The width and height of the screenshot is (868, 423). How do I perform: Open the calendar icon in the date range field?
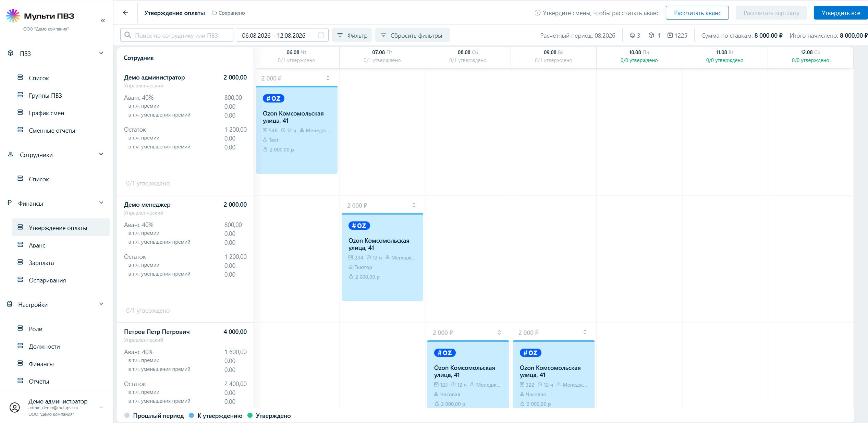point(321,35)
